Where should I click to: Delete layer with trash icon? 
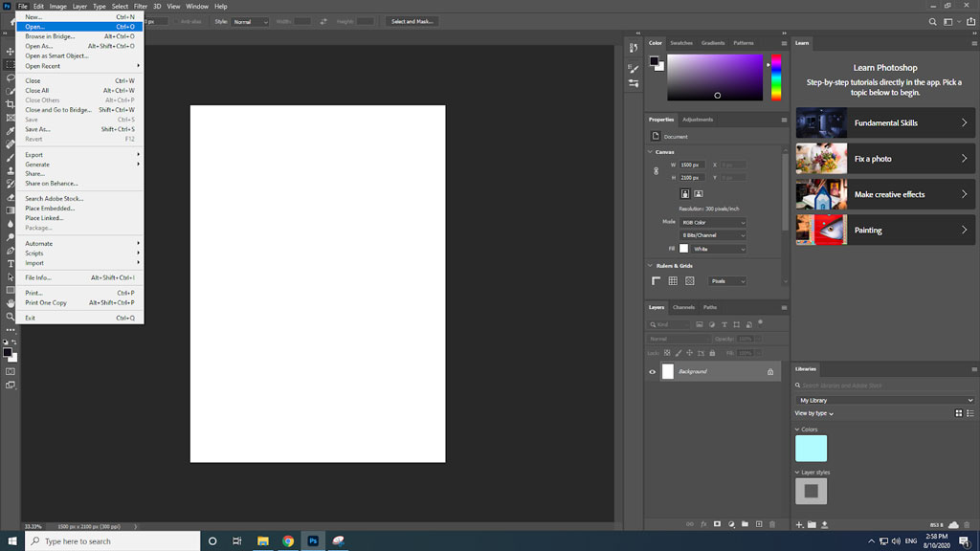(772, 524)
